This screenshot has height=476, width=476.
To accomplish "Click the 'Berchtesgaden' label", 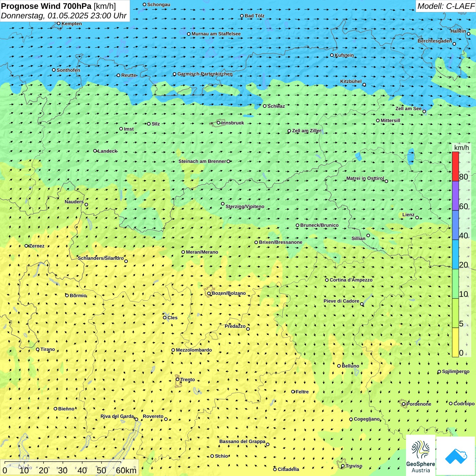I will coord(435,41).
